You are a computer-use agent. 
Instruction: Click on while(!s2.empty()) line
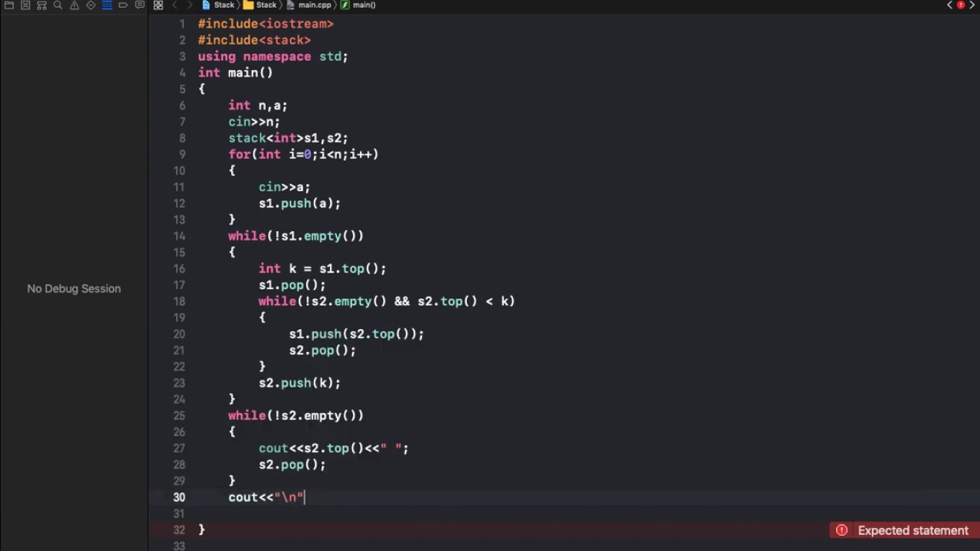point(296,416)
